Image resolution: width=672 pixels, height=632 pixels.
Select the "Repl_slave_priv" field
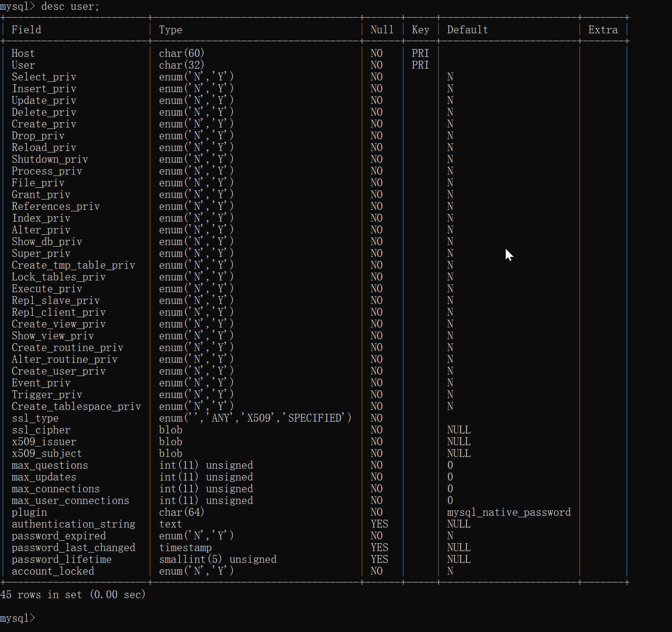pos(56,301)
